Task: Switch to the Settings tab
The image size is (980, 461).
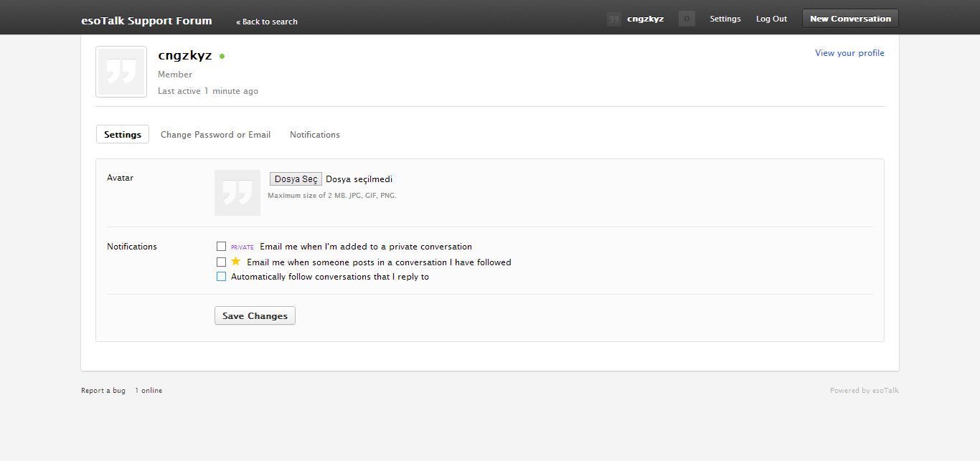Action: click(x=123, y=135)
